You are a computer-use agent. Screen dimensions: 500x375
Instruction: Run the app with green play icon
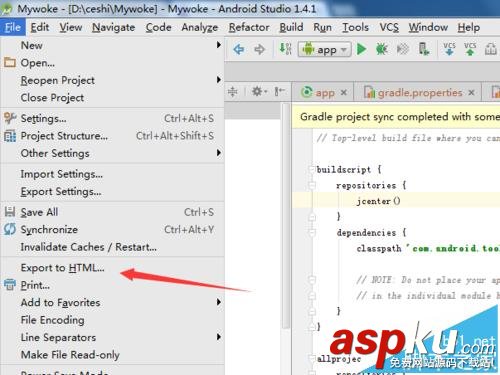(361, 49)
